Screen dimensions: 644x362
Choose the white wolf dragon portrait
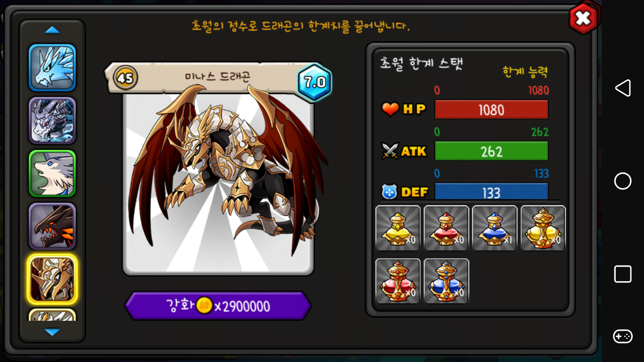(52, 173)
